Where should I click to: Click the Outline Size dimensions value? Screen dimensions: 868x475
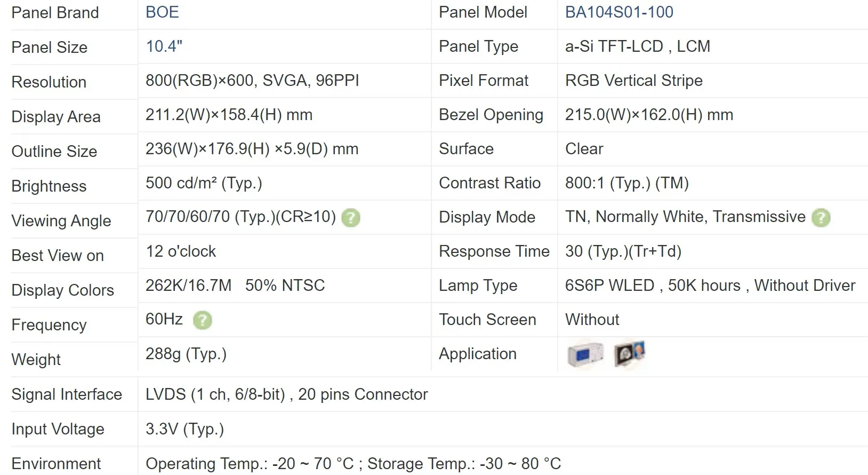[x=252, y=149]
